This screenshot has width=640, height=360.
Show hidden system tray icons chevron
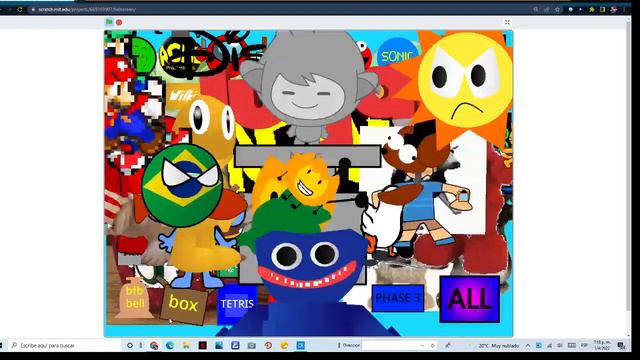[x=528, y=345]
